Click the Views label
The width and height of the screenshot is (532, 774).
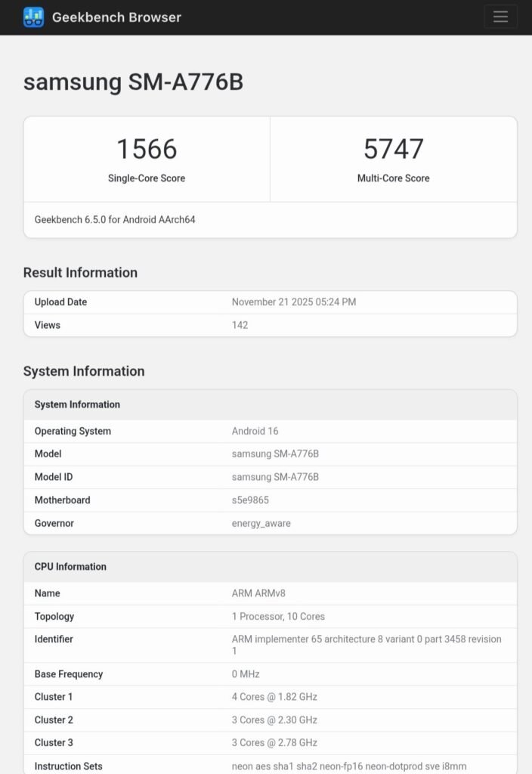pos(48,325)
